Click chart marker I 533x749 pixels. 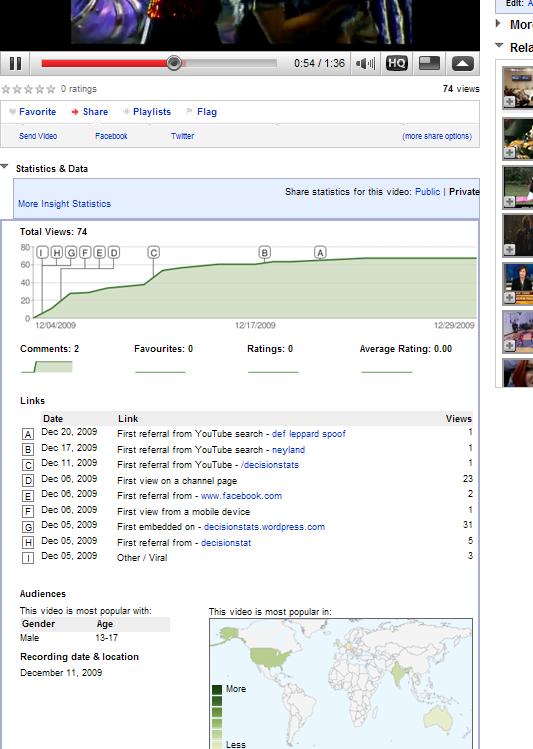pos(43,253)
